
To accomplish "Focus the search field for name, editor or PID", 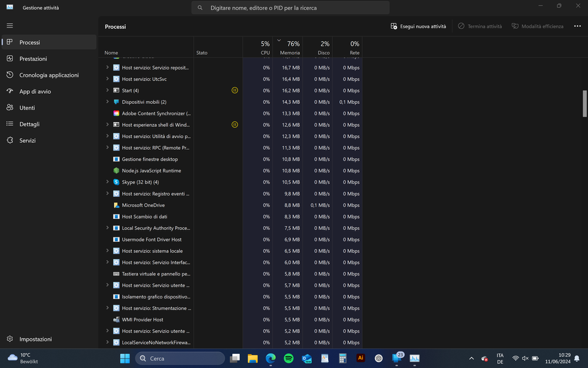I will coord(290,8).
